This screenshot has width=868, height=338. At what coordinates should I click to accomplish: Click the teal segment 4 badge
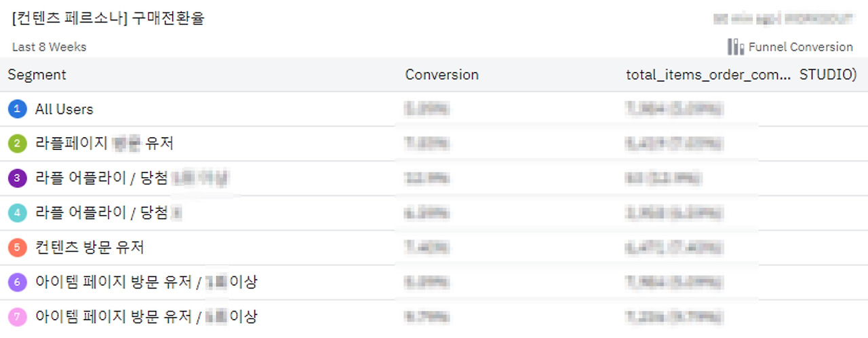click(18, 213)
